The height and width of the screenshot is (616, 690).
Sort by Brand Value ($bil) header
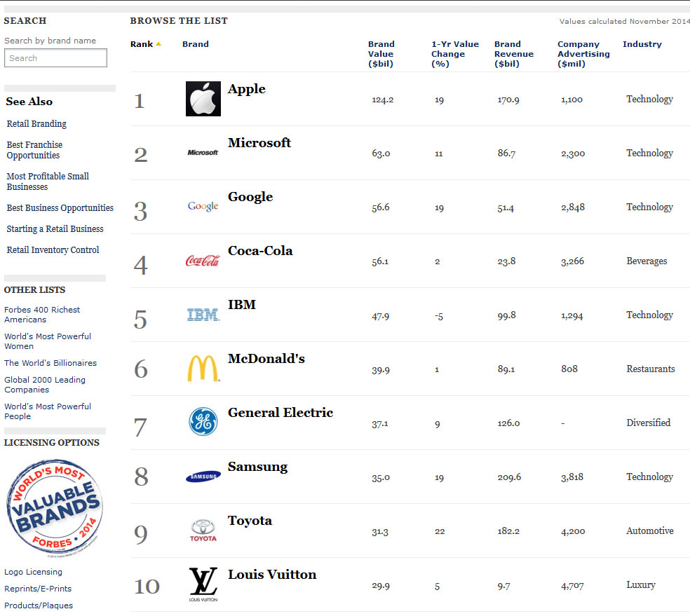pos(381,54)
